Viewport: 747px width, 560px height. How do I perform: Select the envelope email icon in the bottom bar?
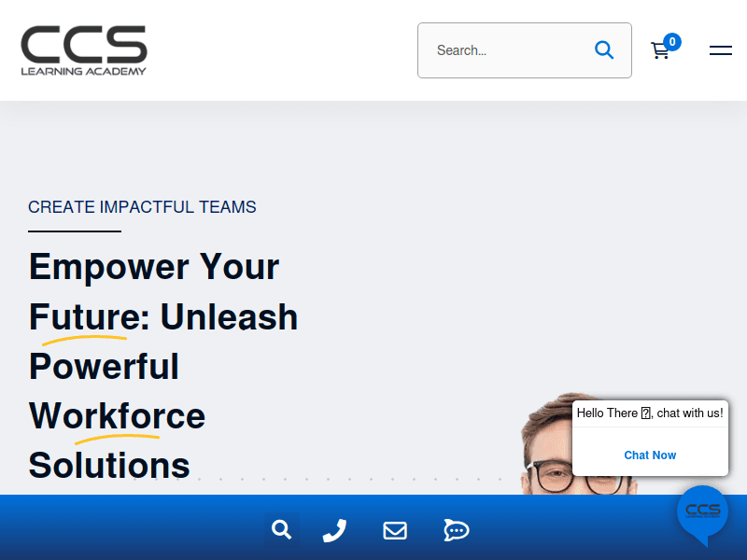pos(395,530)
